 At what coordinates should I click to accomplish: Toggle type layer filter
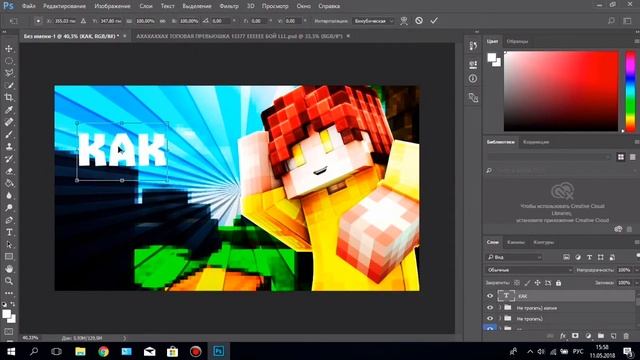tap(589, 257)
